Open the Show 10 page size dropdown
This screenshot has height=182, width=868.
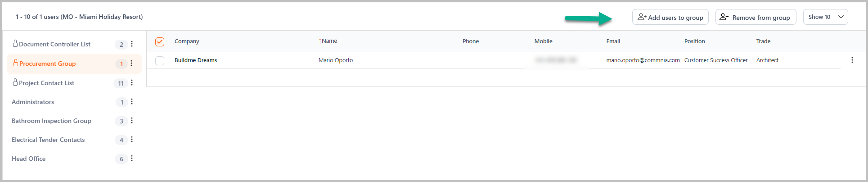click(x=825, y=17)
